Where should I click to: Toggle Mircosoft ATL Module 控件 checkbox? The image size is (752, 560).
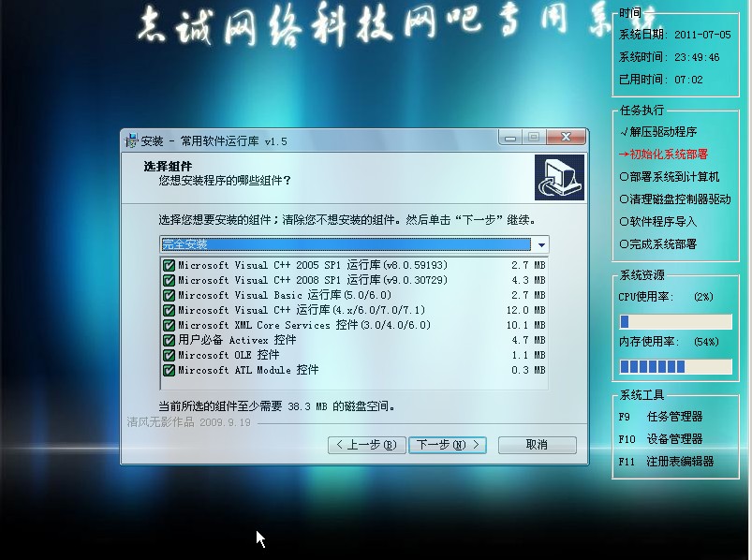[x=169, y=370]
